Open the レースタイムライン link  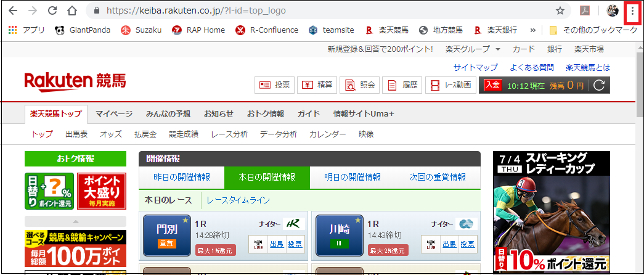(x=238, y=200)
